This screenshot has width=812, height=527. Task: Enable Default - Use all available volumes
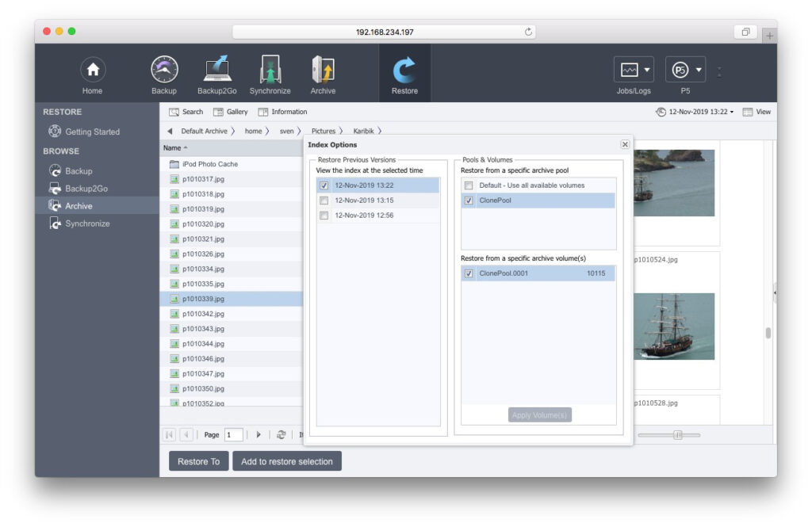tap(469, 185)
